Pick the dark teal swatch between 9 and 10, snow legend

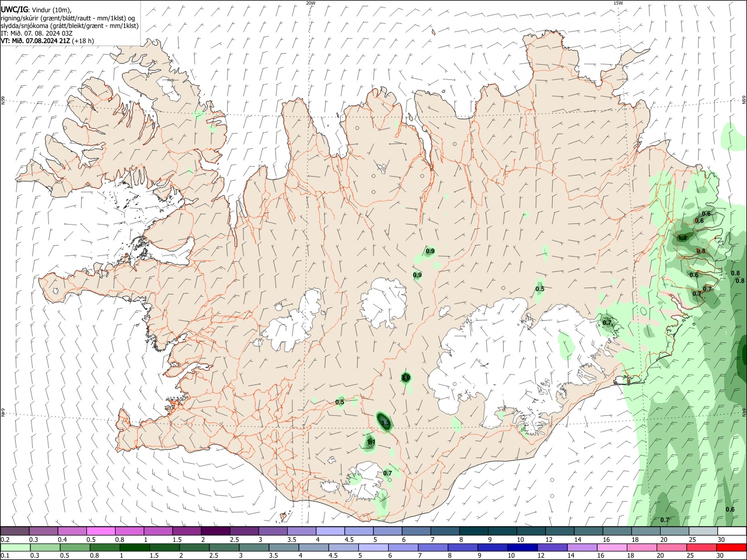tap(502, 531)
